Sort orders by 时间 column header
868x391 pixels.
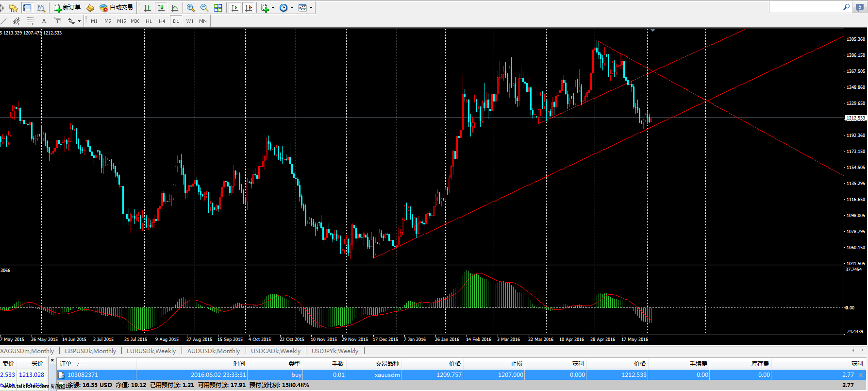(192, 363)
